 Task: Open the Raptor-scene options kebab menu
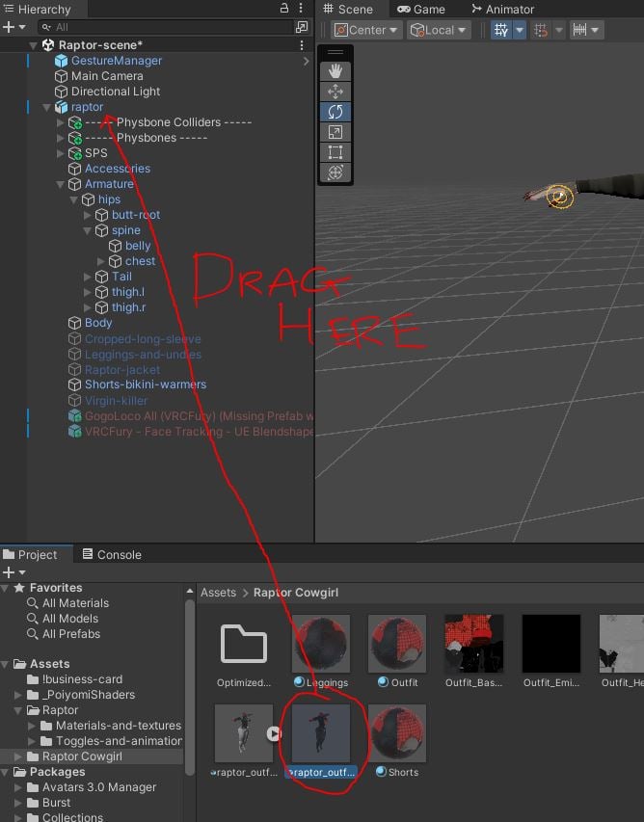pyautogui.click(x=302, y=45)
